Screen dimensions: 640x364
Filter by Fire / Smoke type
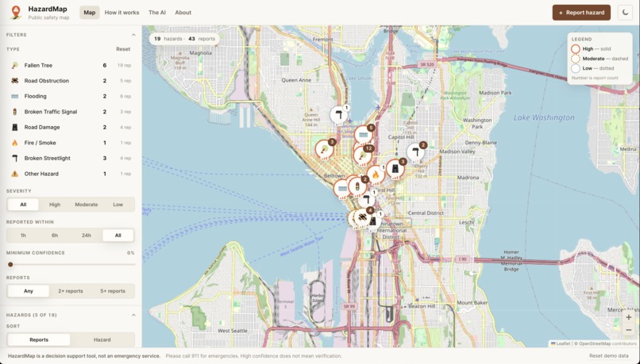tap(71, 143)
